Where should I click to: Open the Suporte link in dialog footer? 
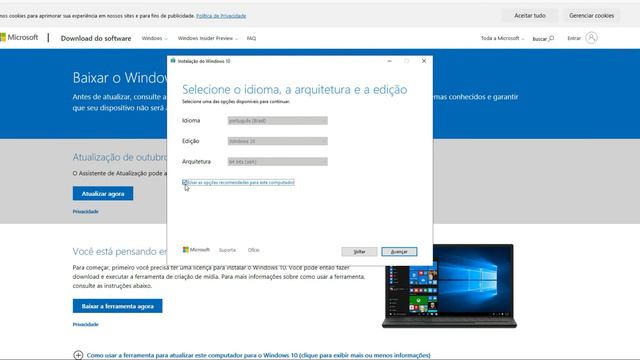227,250
